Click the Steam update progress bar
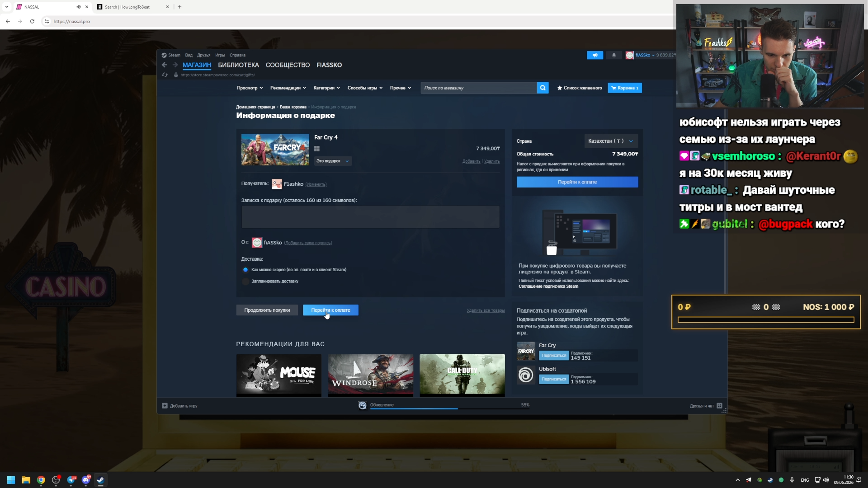 click(x=450, y=408)
